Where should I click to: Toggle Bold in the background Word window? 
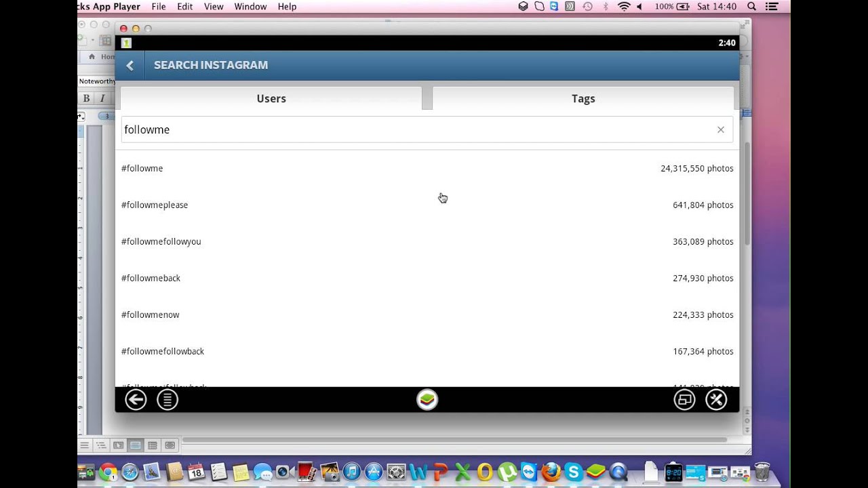[86, 98]
